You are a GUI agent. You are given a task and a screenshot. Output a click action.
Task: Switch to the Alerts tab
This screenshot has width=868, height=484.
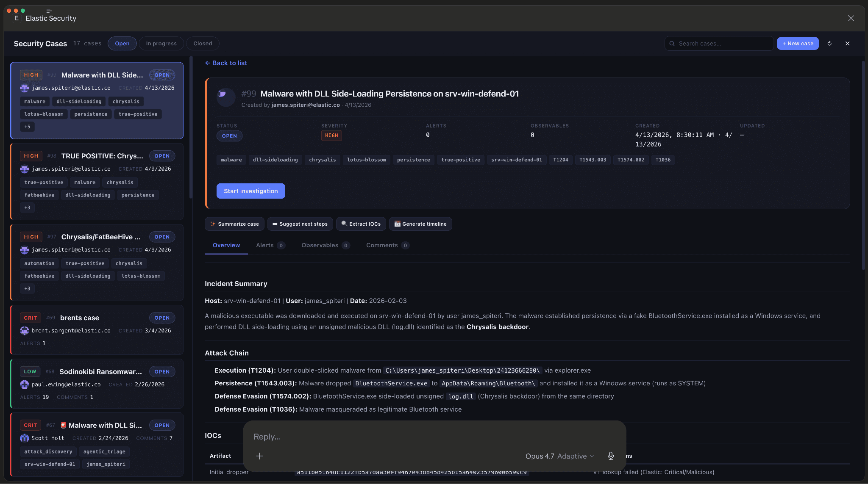click(266, 245)
